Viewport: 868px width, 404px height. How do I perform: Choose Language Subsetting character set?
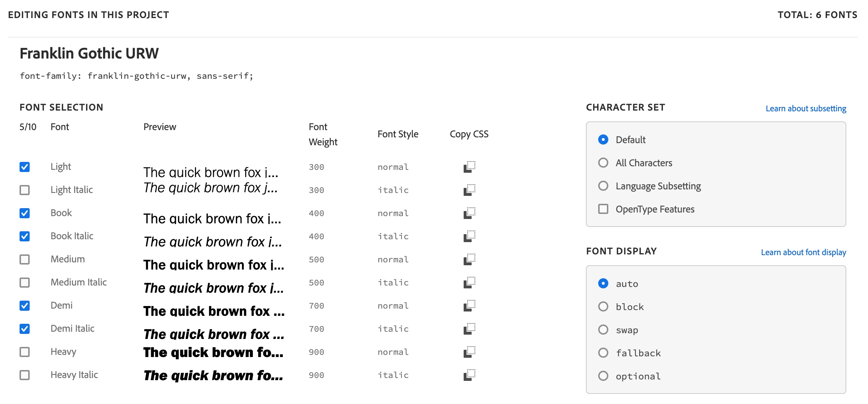(x=603, y=186)
